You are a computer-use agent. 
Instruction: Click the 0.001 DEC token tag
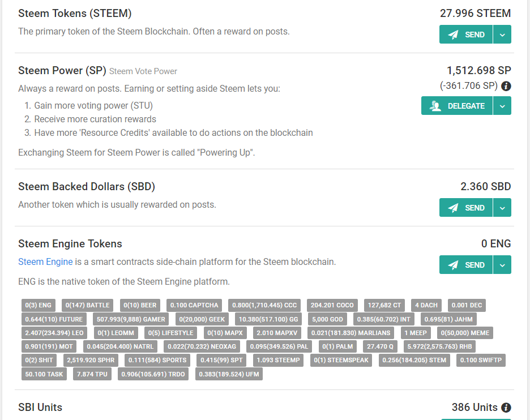467,305
